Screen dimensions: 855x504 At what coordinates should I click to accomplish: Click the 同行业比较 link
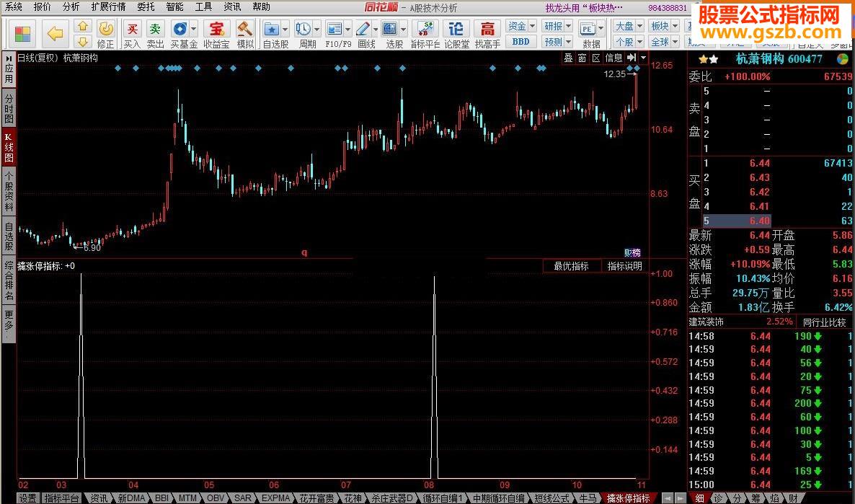825,322
